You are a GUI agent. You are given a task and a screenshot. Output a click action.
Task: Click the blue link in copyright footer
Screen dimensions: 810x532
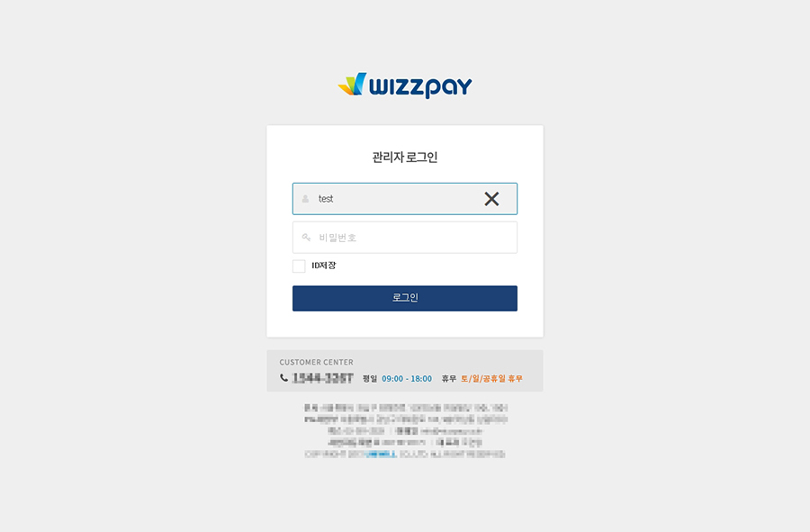point(382,454)
